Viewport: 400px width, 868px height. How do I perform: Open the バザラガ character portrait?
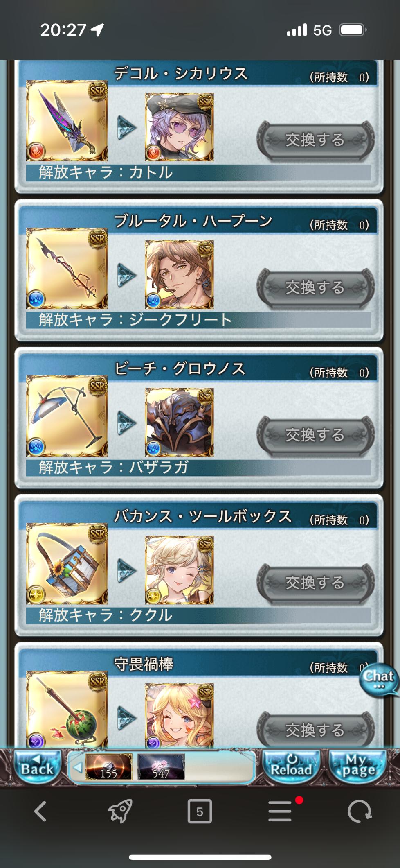179,422
